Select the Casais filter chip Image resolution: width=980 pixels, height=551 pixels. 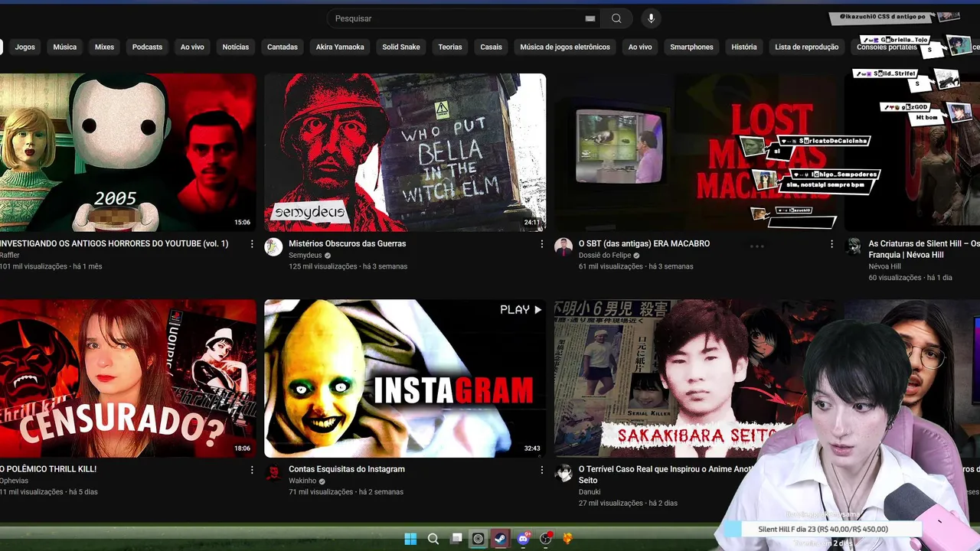point(492,47)
